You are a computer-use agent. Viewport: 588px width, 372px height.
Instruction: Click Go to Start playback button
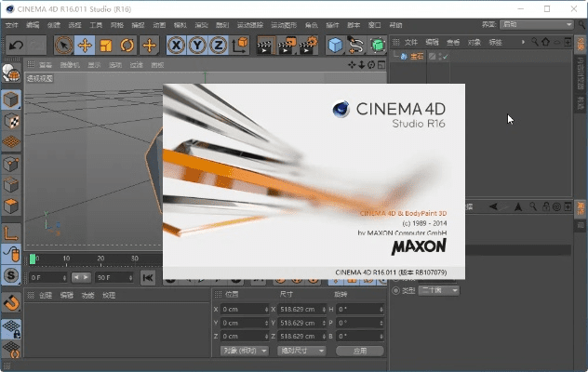(x=148, y=277)
